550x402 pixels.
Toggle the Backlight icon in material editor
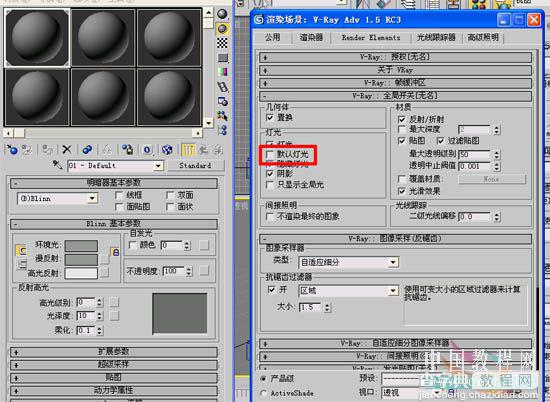point(222,29)
